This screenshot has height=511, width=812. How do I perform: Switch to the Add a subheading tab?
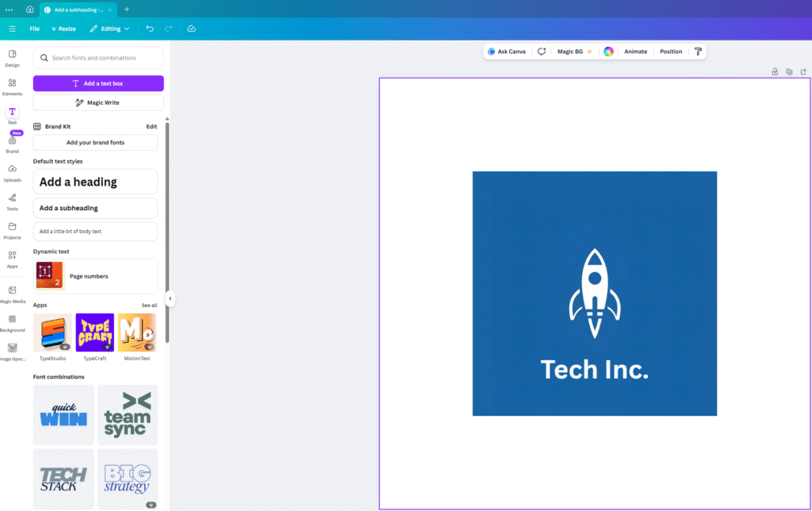(x=78, y=10)
